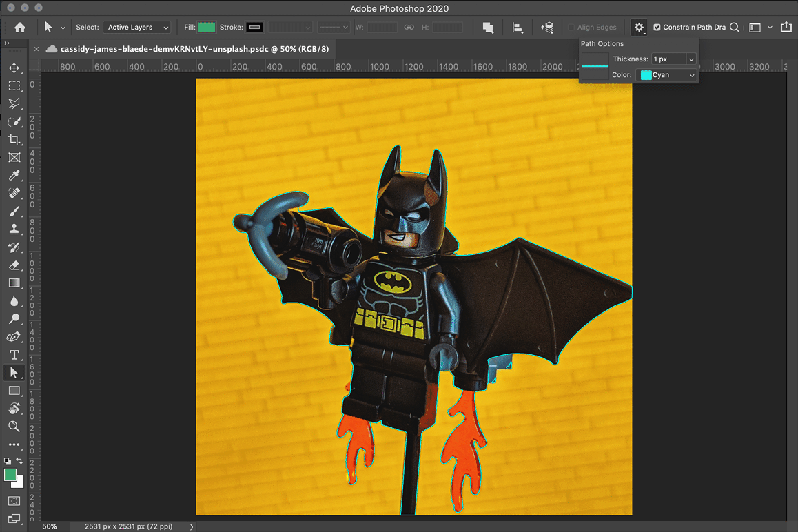Activate the Clone Stamp tool
Screen dimensions: 798x532
tap(14, 229)
